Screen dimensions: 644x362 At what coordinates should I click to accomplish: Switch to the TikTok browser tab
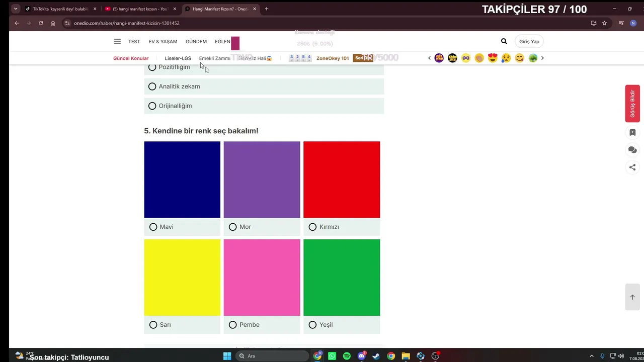60,9
